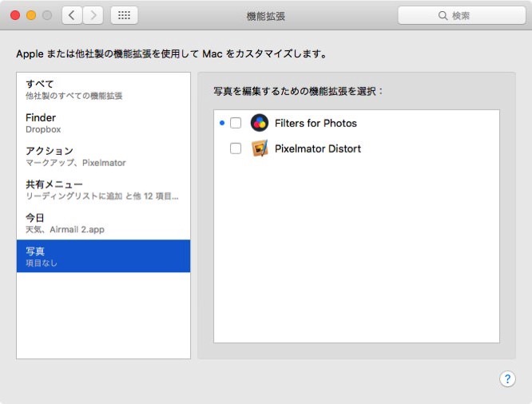Enable the Pixelmator Distort checkbox
The height and width of the screenshot is (404, 532).
pyautogui.click(x=236, y=149)
